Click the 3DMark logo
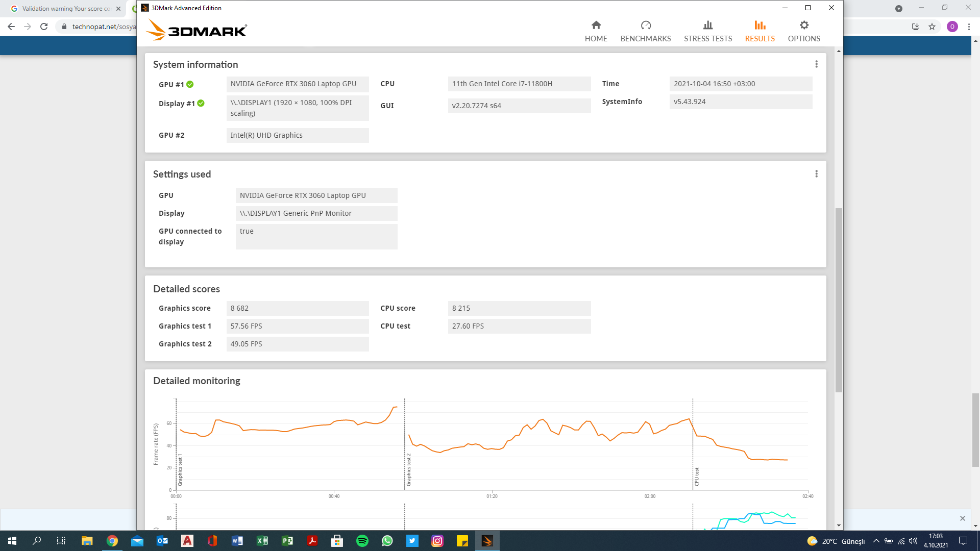980x551 pixels. (197, 31)
